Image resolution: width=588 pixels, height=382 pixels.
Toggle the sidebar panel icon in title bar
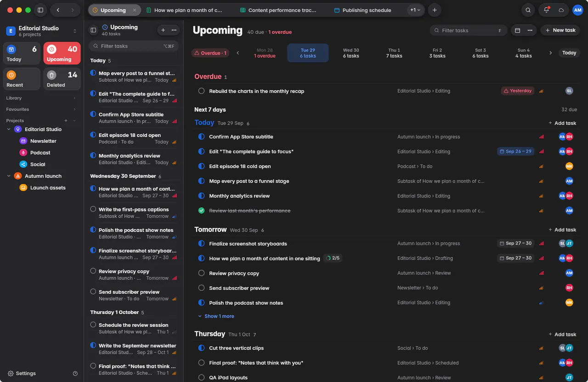(40, 10)
